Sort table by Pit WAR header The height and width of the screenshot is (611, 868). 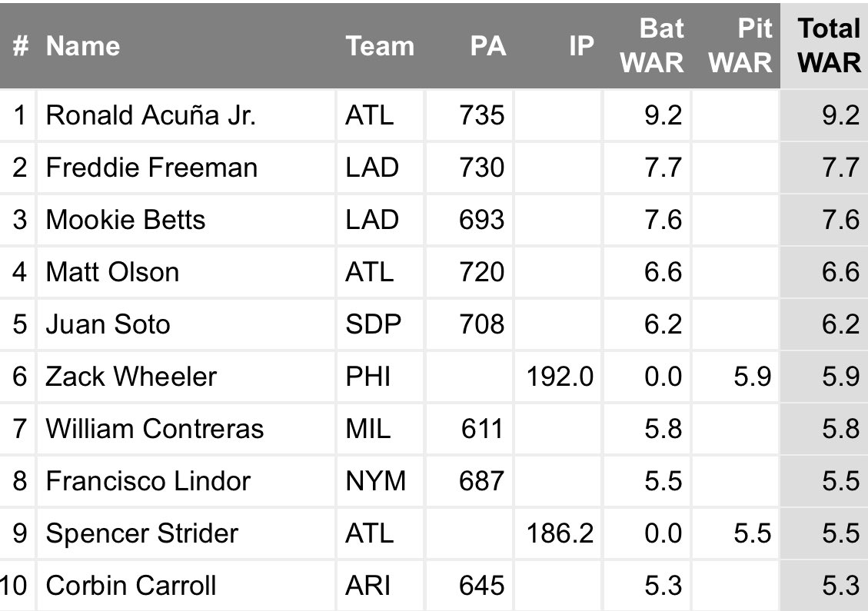[740, 45]
